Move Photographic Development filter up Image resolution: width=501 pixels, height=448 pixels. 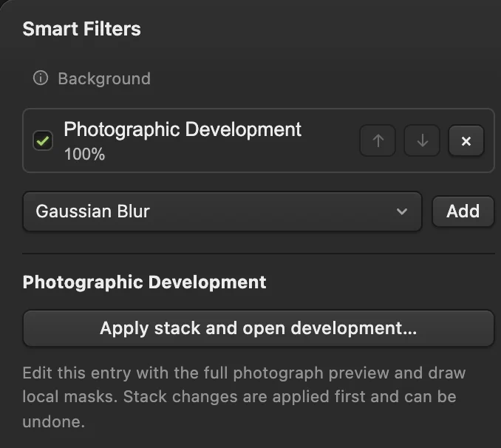[x=378, y=140]
